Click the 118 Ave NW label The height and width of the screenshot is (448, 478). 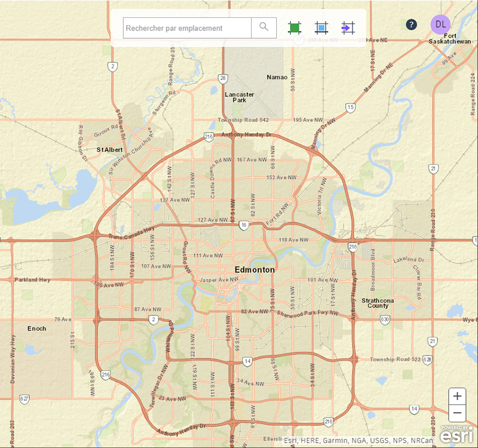(x=293, y=240)
